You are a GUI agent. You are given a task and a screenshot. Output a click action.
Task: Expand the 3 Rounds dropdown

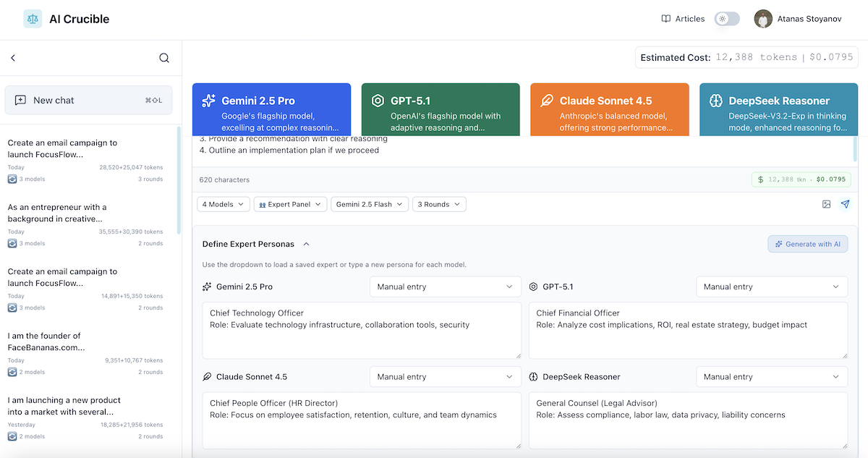tap(439, 204)
